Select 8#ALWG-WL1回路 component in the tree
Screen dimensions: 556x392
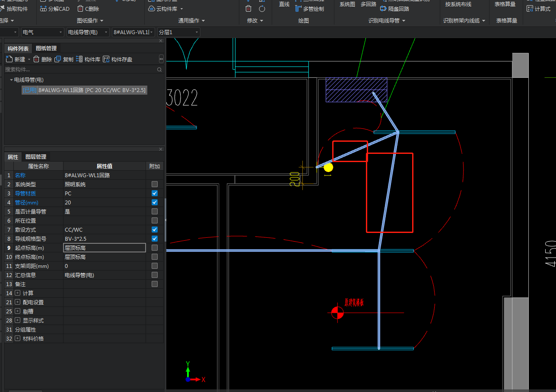pos(84,90)
